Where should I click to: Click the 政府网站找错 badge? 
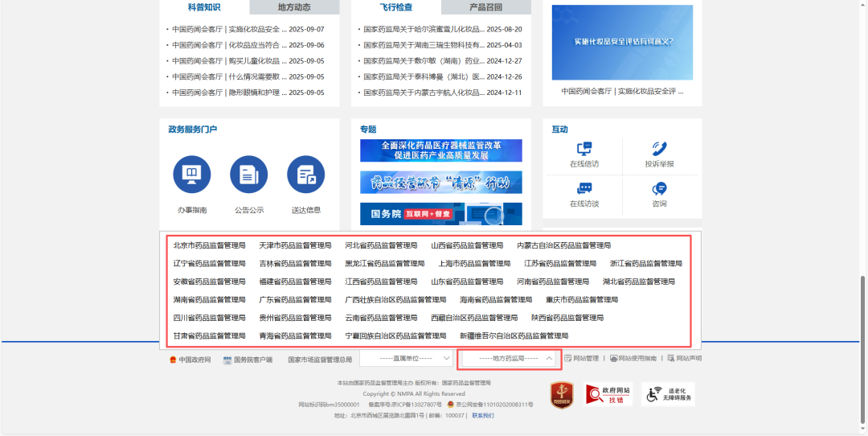[608, 394]
